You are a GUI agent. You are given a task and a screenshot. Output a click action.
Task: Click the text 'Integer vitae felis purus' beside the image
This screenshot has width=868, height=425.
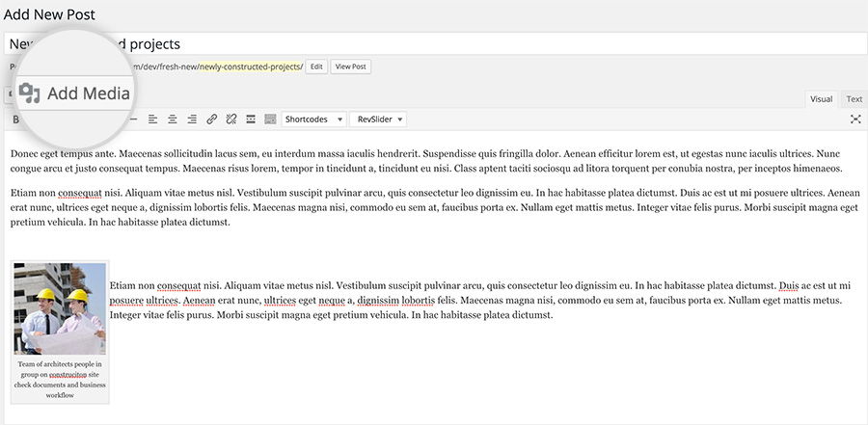click(x=161, y=315)
